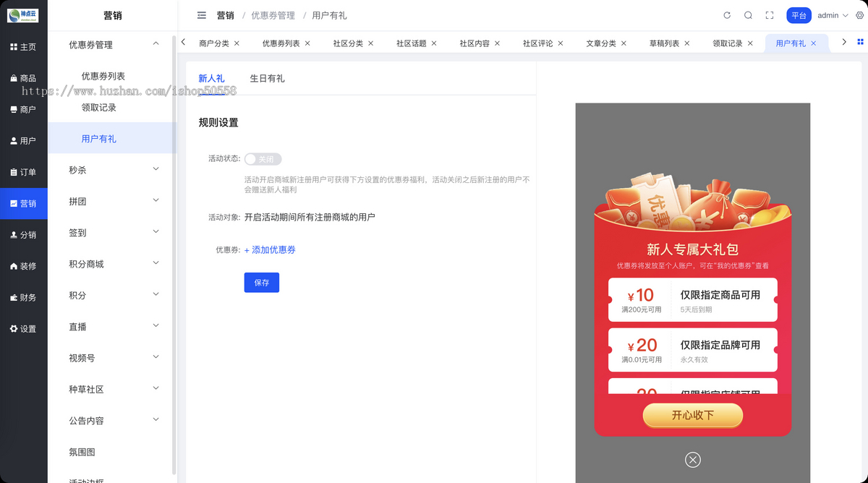Open the 商品 products sidebar item
This screenshot has width=868, height=483.
tap(23, 78)
